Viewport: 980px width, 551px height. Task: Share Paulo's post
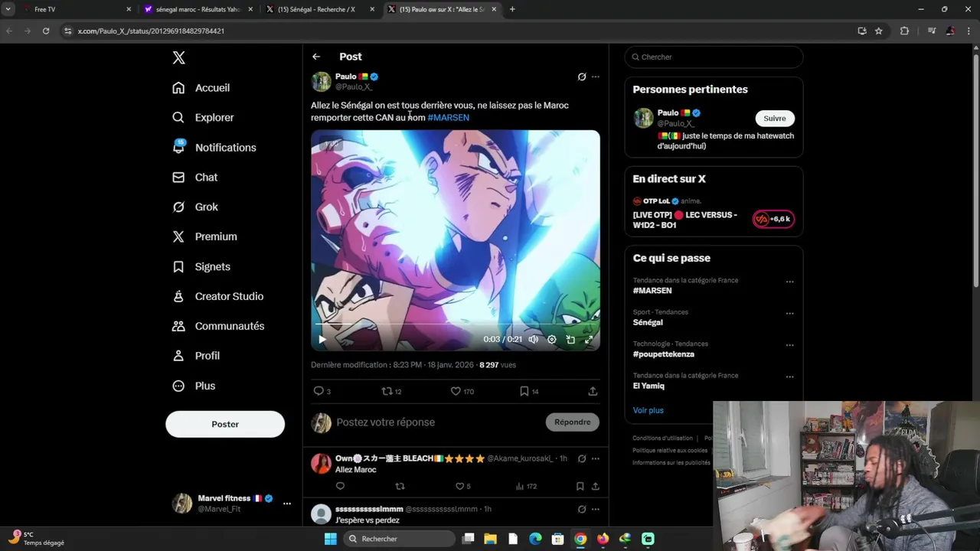point(593,391)
